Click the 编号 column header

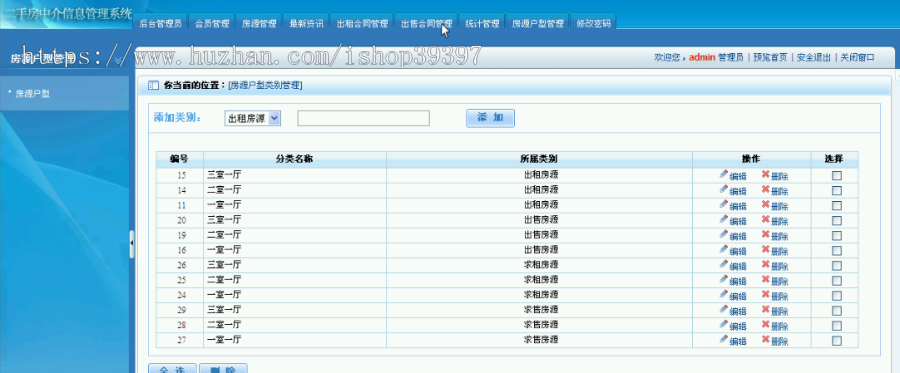179,159
